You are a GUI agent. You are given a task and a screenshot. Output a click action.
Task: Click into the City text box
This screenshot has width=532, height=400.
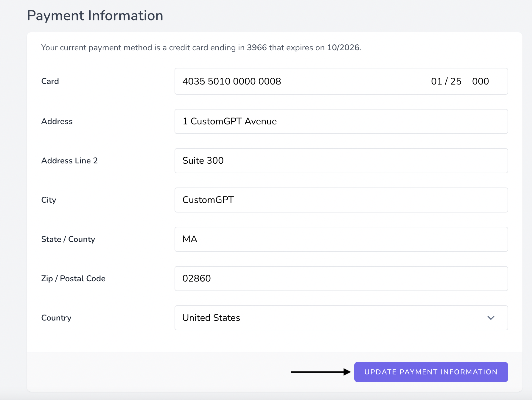coord(341,200)
